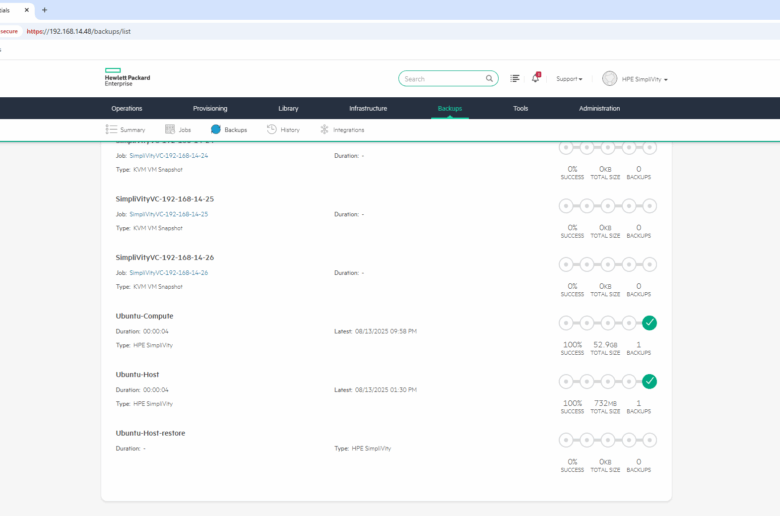Click the Ubuntu-Host-restore backup status dots
The height and width of the screenshot is (516, 780).
click(607, 440)
